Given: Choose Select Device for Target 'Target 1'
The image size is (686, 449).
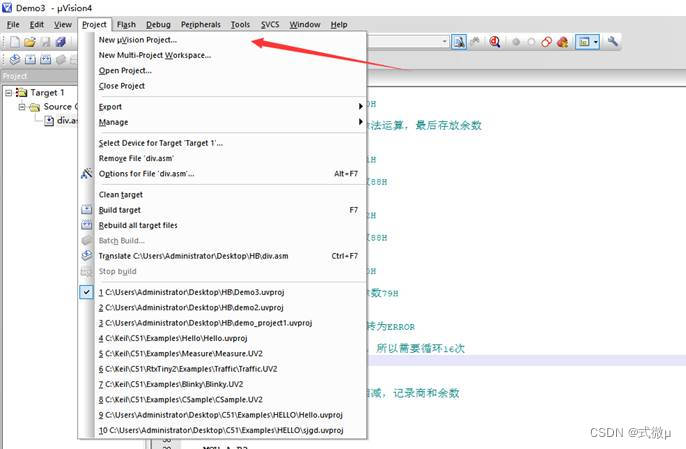Looking at the screenshot, I should click(x=223, y=143).
